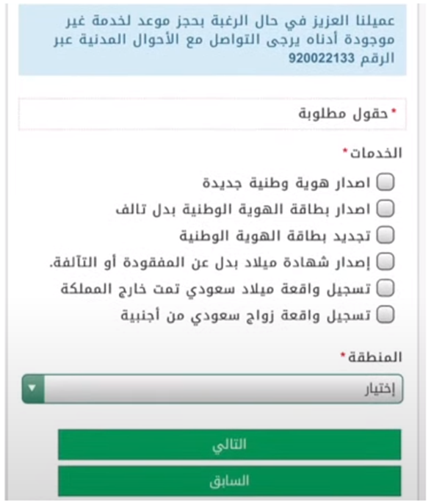Click the label text تسجيل واقعة زواج سعودي من أجنبية
Image resolution: width=434 pixels, height=504 pixels.
(x=246, y=315)
